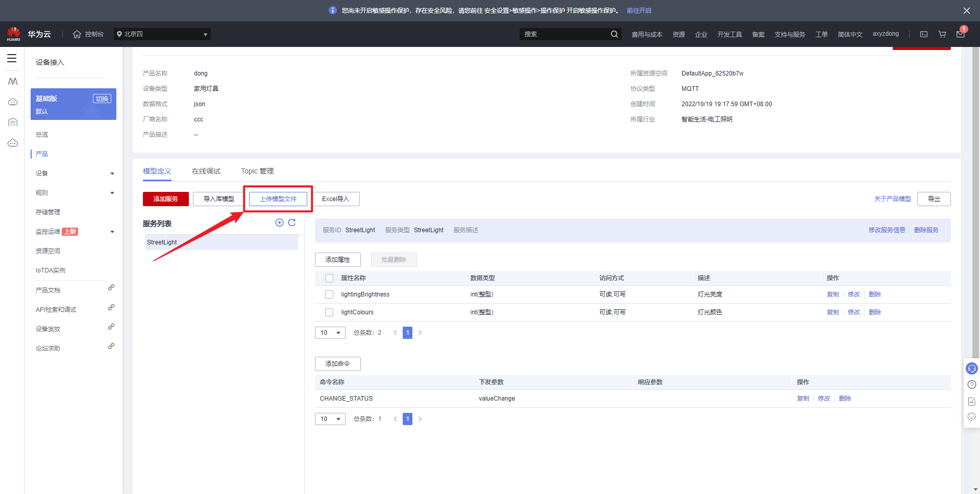Click the 添加命令 button
Screen dimensions: 980x494
point(338,364)
